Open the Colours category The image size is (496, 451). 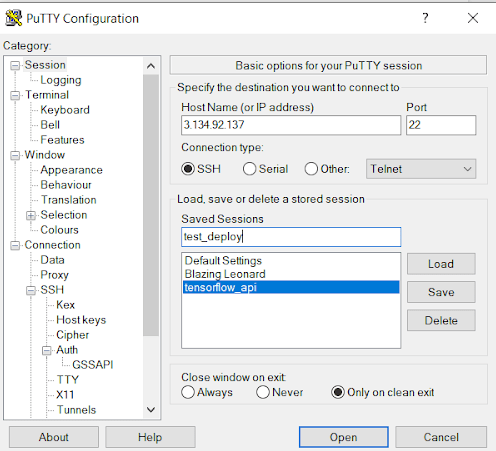pyautogui.click(x=59, y=230)
